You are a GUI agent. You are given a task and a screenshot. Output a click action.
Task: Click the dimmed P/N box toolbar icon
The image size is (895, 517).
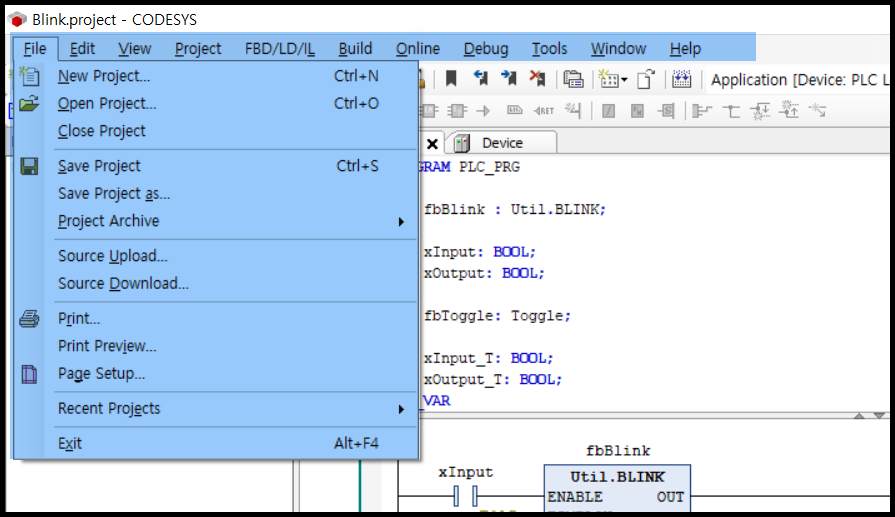point(638,111)
